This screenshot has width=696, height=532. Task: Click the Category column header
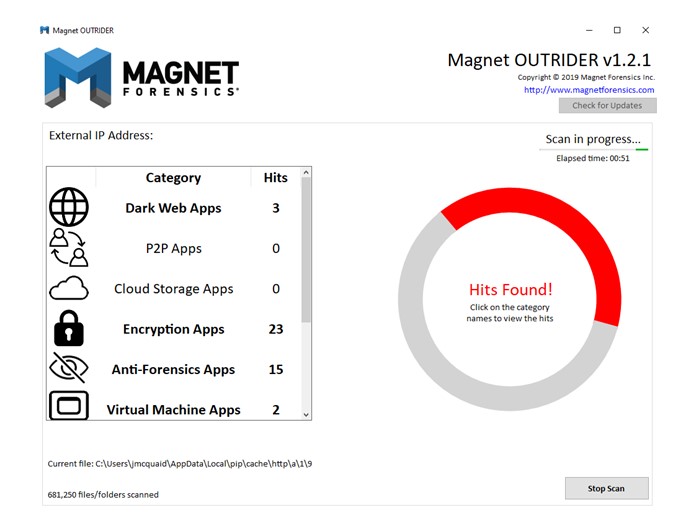click(x=173, y=177)
